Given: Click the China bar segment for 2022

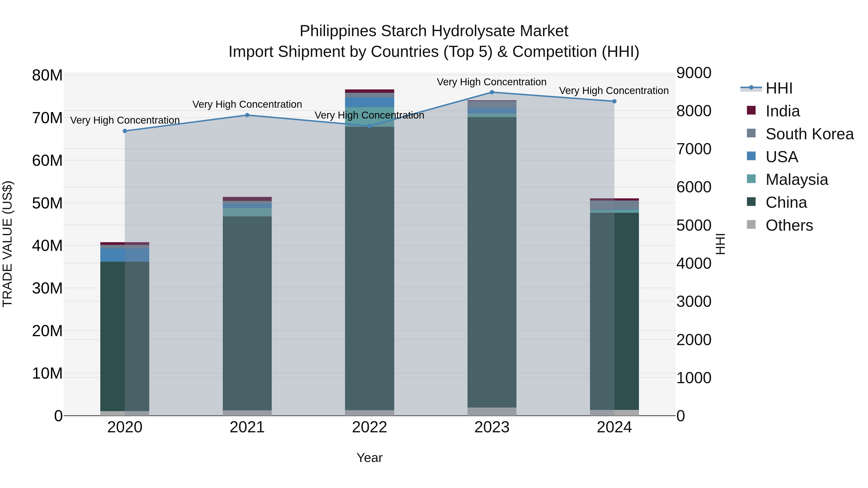Looking at the screenshot, I should pyautogui.click(x=369, y=268).
